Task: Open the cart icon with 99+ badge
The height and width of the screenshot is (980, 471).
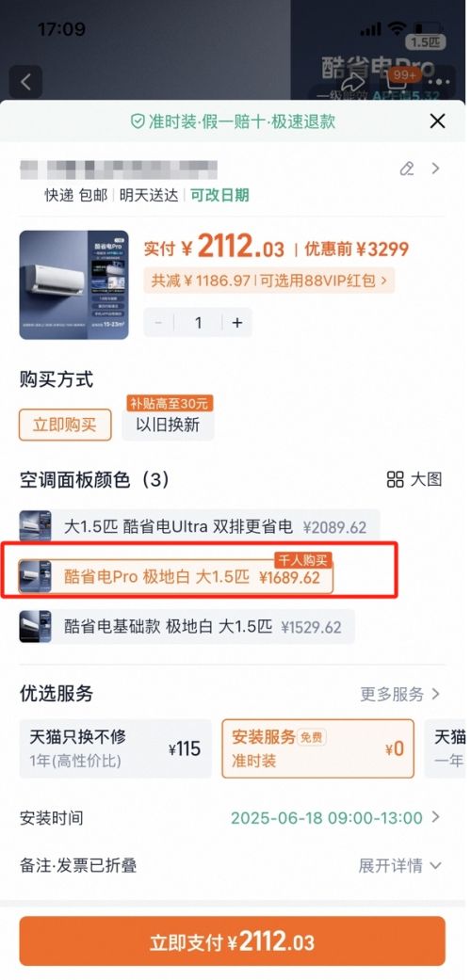Action: [399, 82]
